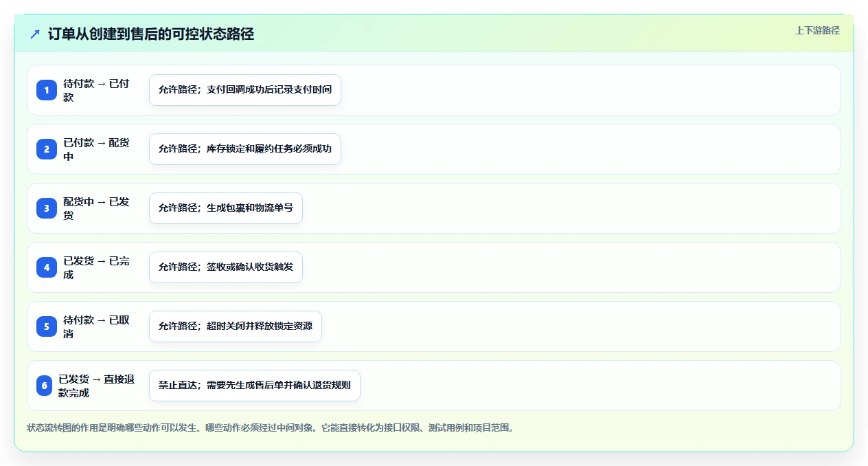
Task: Click the 上下游路径 label
Action: (x=817, y=30)
